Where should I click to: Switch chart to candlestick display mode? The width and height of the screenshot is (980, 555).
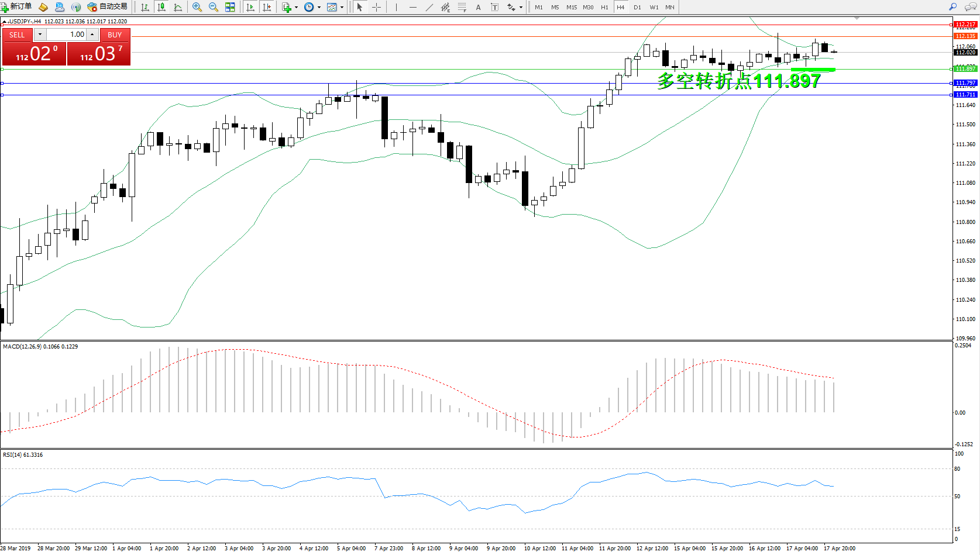coord(161,7)
